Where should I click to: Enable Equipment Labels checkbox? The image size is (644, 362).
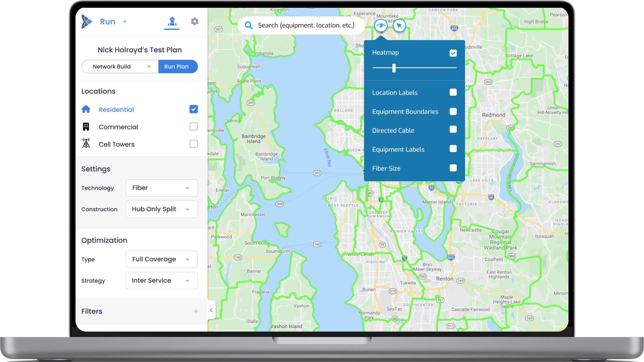pos(453,149)
